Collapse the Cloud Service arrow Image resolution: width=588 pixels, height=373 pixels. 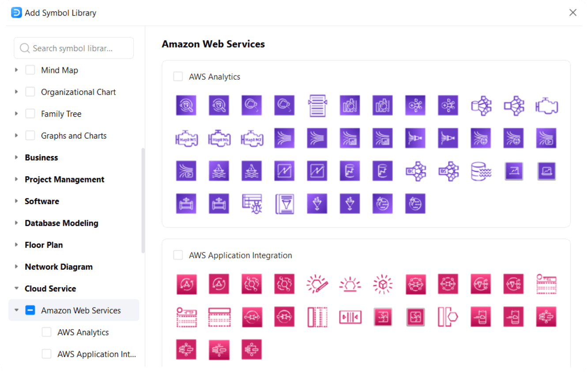[x=16, y=288]
